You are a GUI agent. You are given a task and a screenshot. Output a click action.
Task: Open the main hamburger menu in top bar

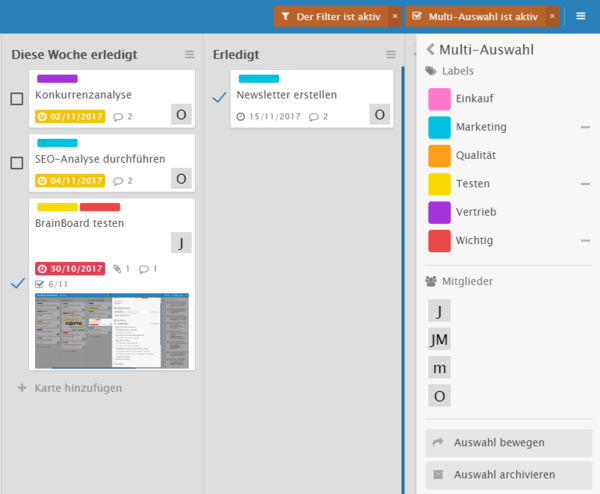[x=580, y=16]
